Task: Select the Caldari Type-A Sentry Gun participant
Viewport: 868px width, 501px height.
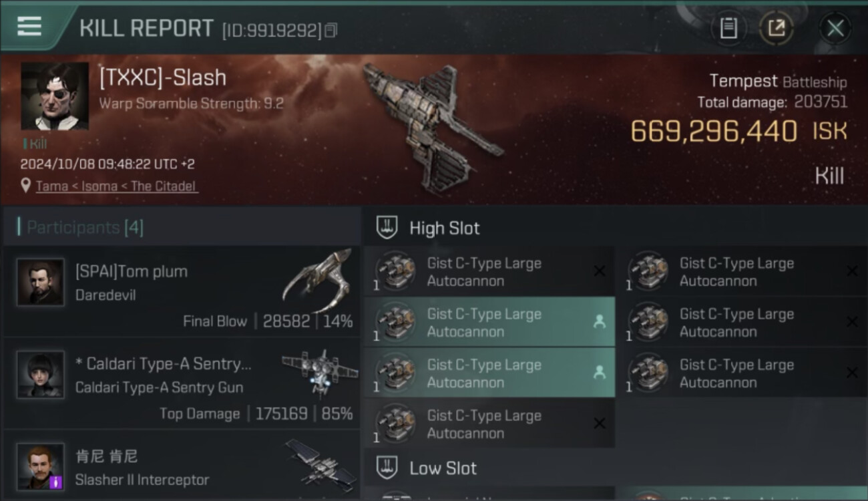Action: click(182, 383)
